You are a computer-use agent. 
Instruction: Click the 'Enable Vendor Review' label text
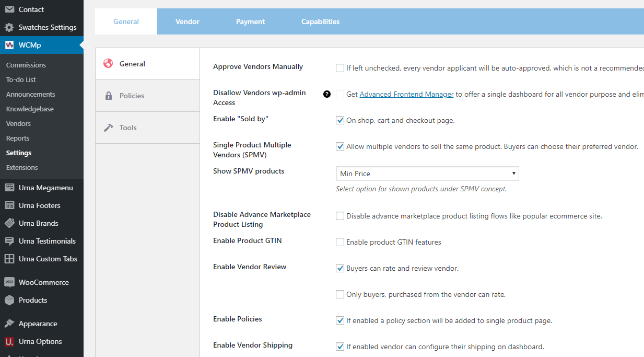[x=250, y=267]
